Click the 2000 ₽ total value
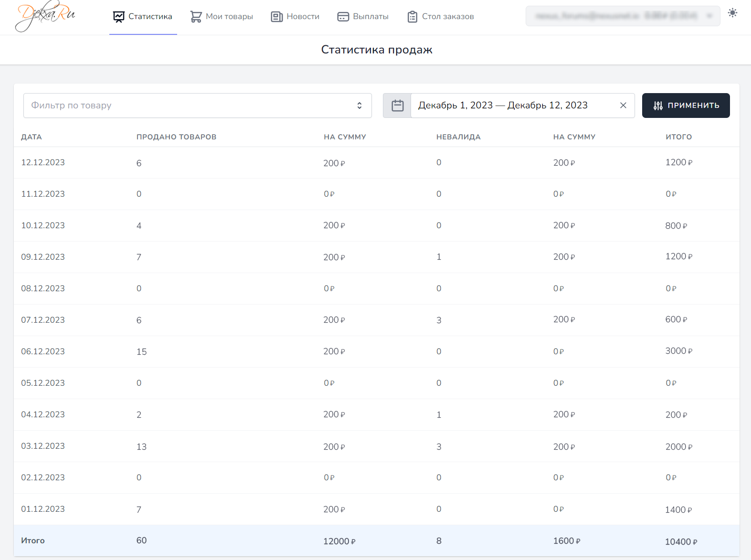The width and height of the screenshot is (751, 560). point(678,447)
